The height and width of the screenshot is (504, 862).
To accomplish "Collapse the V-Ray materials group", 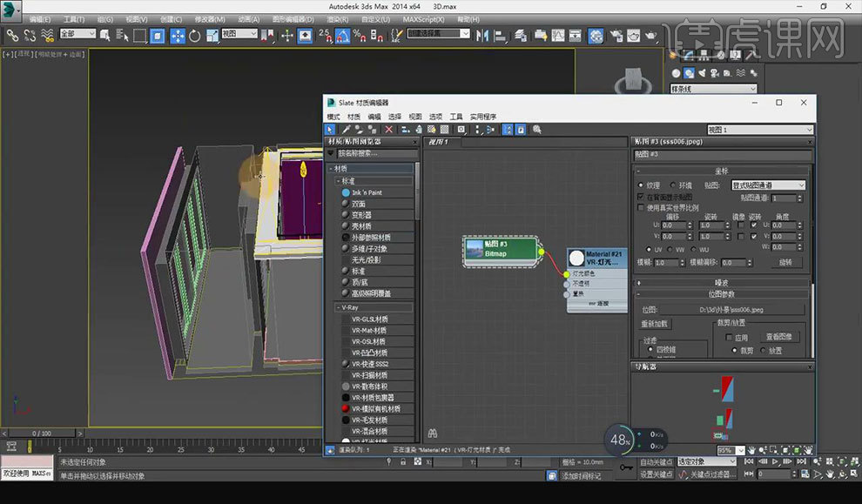I will point(338,308).
